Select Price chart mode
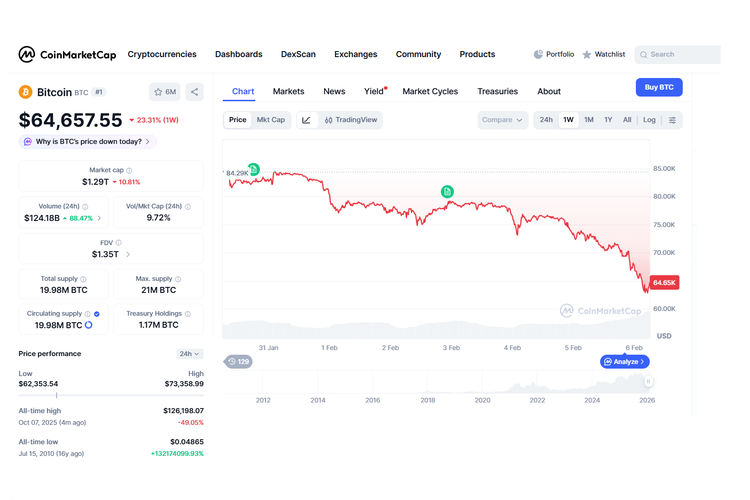 pyautogui.click(x=237, y=120)
